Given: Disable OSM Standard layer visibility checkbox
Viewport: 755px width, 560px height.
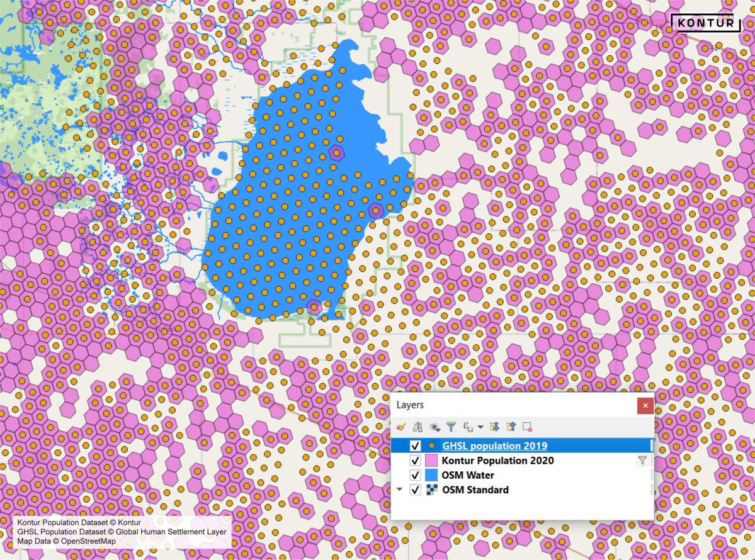Looking at the screenshot, I should (x=415, y=490).
